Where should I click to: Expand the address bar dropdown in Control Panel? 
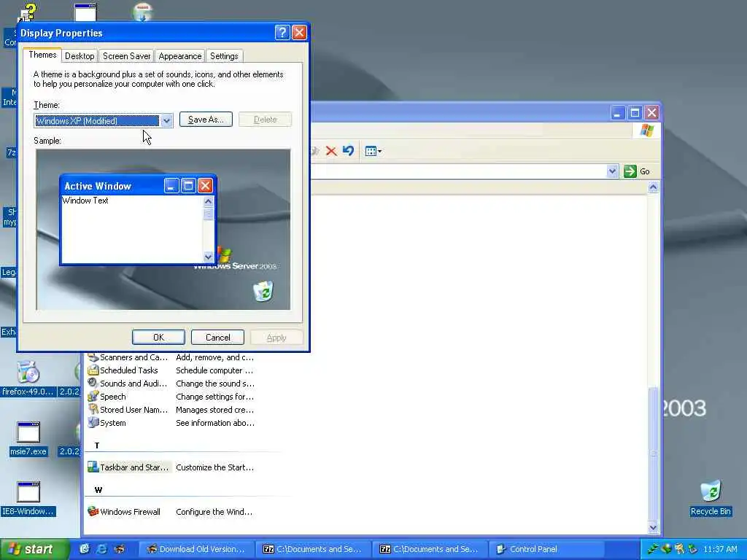612,171
